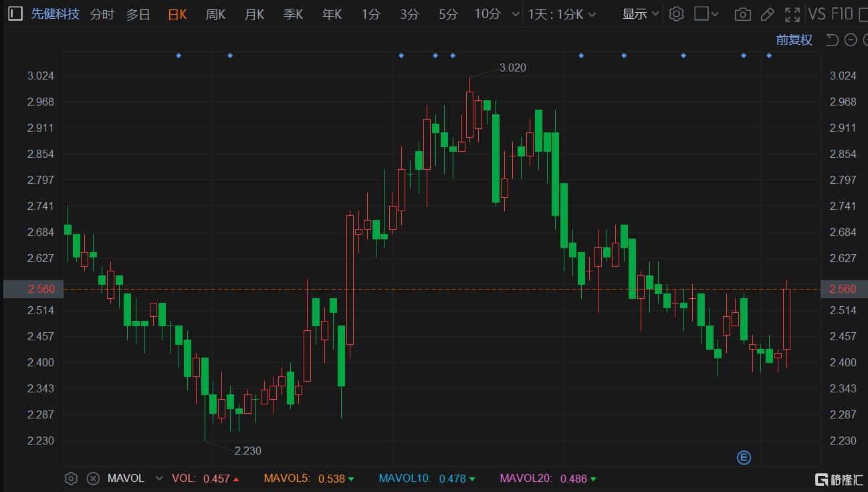Image resolution: width=868 pixels, height=492 pixels.
Task: Change the 前复权 price adjustment mode
Action: [794, 40]
